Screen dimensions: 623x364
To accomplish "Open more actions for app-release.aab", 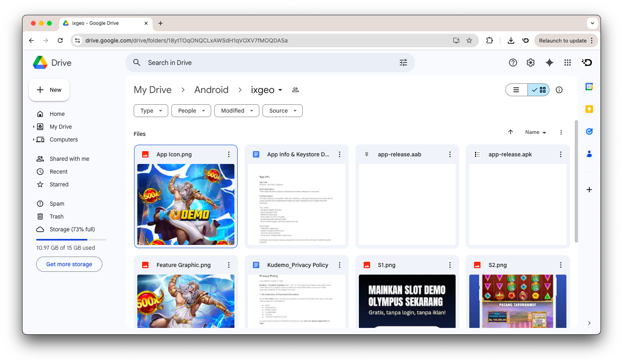I will (450, 154).
